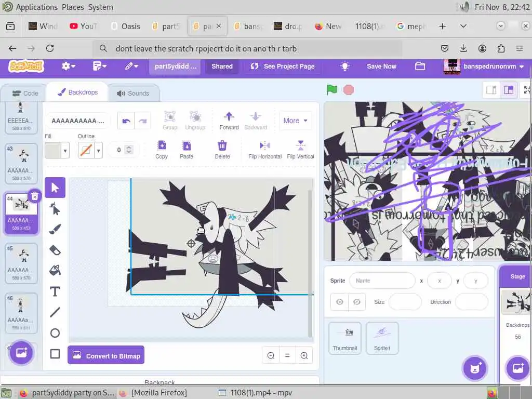Flip selection Horizontal
The image size is (532, 399).
(x=265, y=150)
